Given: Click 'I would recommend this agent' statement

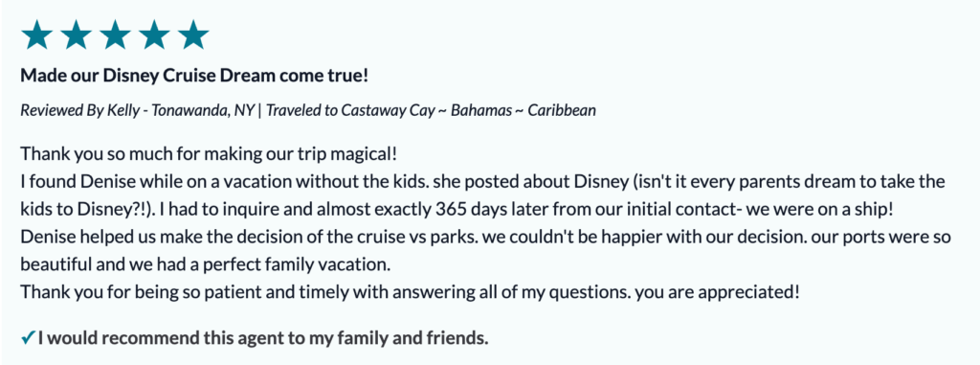Looking at the screenshot, I should (262, 339).
